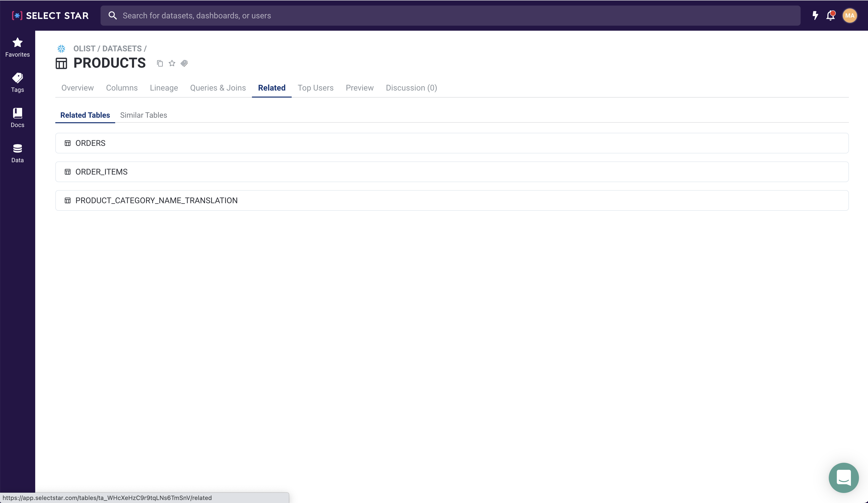Open the Data sidebar section
Image resolution: width=868 pixels, height=503 pixels.
(x=17, y=153)
